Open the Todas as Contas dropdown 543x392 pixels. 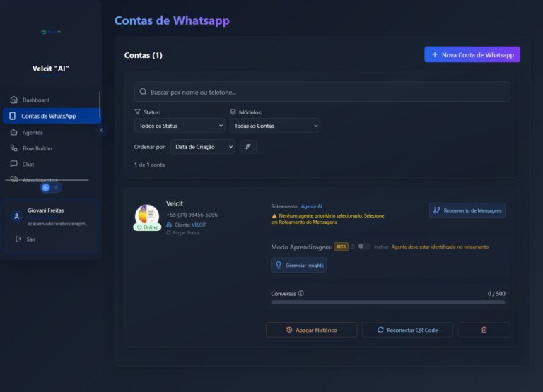click(274, 126)
